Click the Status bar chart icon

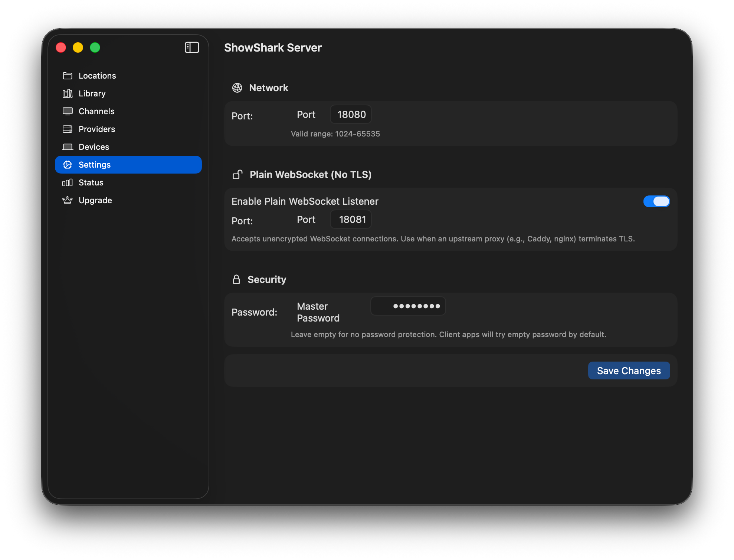click(68, 182)
